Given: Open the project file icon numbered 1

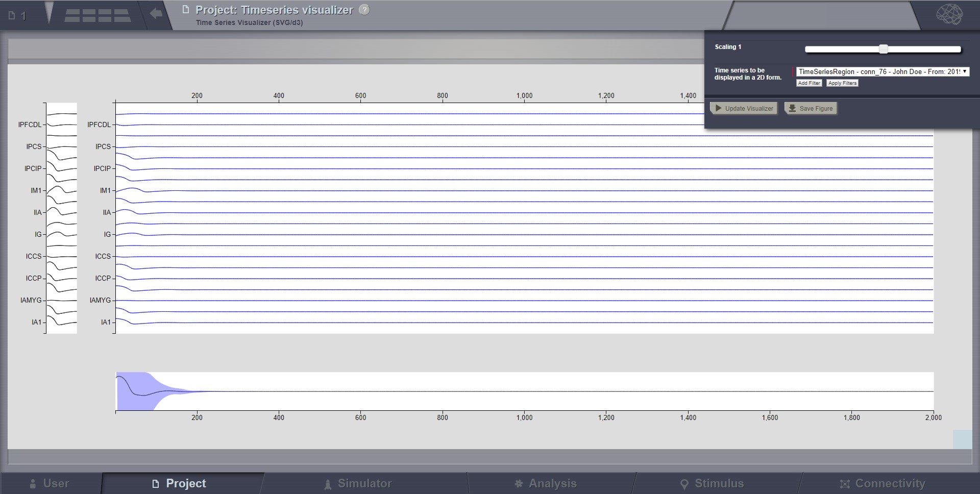Looking at the screenshot, I should (x=17, y=16).
